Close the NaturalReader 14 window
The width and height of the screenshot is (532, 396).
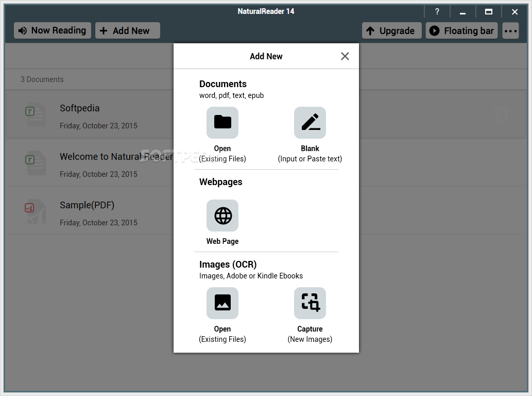coord(514,11)
